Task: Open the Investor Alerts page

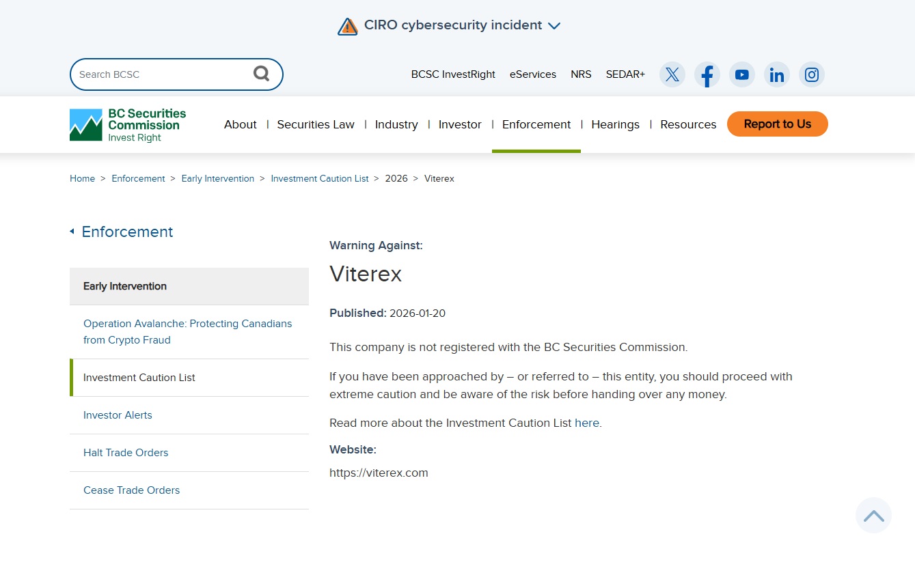Action: [118, 415]
